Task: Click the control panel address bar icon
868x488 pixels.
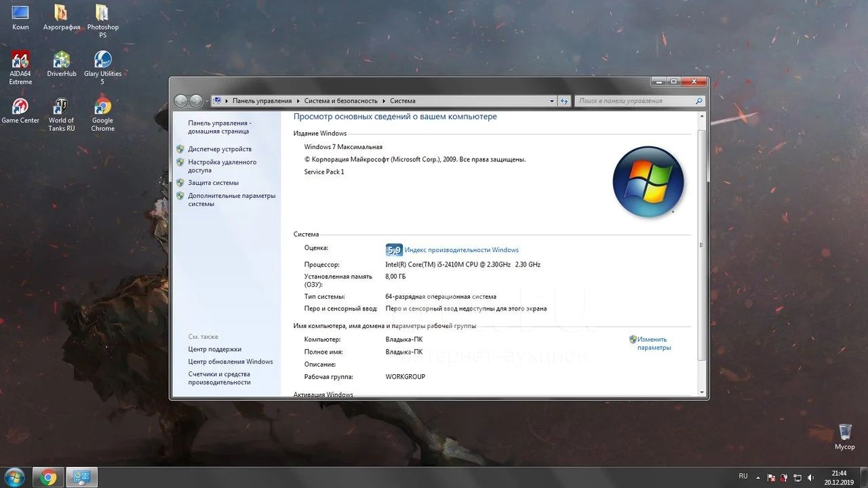Action: (217, 101)
